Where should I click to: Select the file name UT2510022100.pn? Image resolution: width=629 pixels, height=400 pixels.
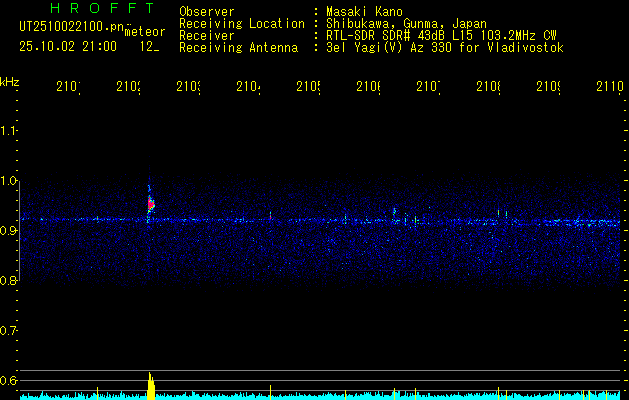point(72,27)
